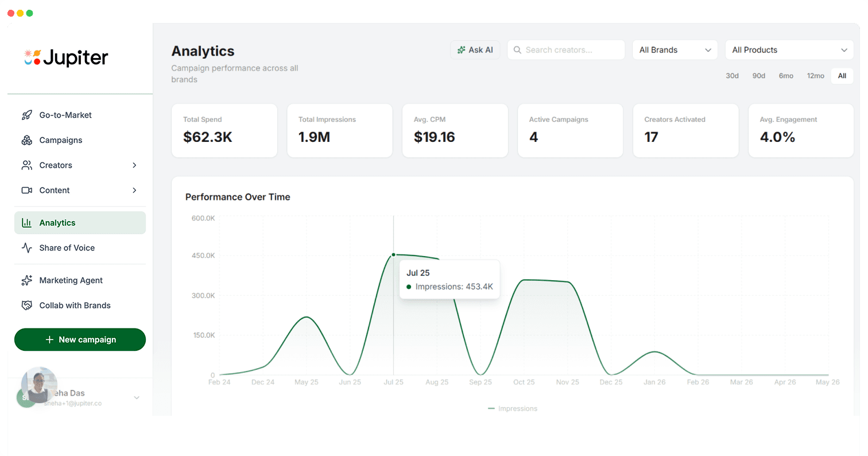The width and height of the screenshot is (868, 456).
Task: Switch to the 90d tab
Action: coord(759,75)
